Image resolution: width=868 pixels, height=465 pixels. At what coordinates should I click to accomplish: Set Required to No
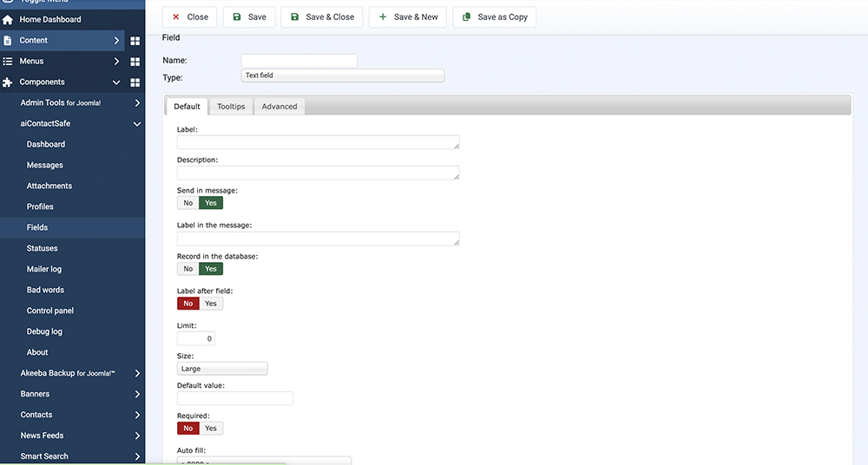click(188, 428)
